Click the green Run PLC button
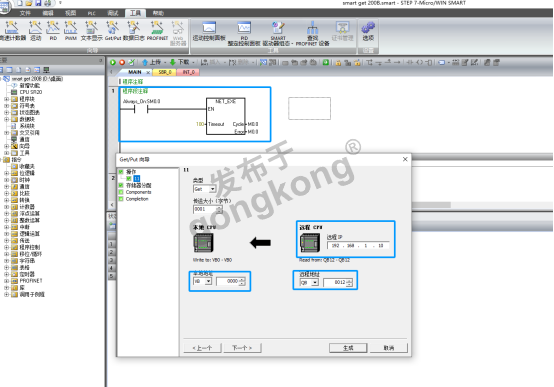 (113, 62)
